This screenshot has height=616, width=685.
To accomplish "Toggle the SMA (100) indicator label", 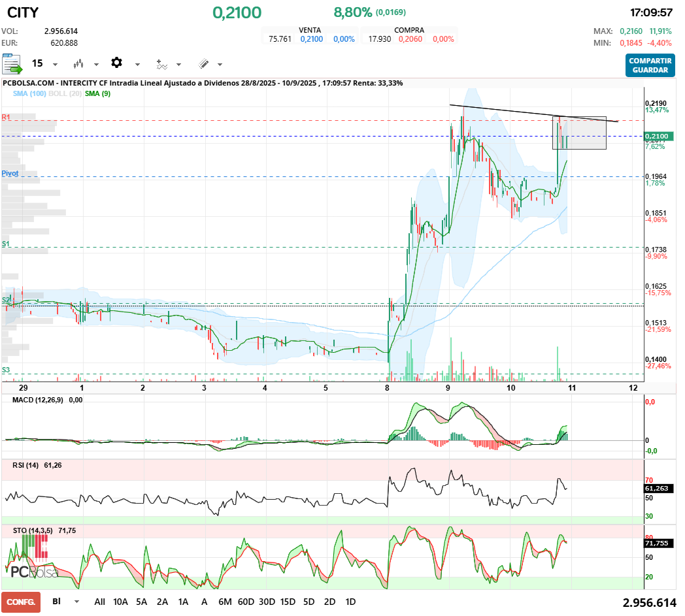I will (x=29, y=93).
